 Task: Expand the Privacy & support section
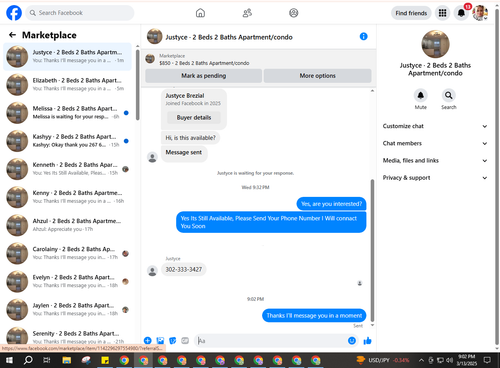pyautogui.click(x=435, y=178)
